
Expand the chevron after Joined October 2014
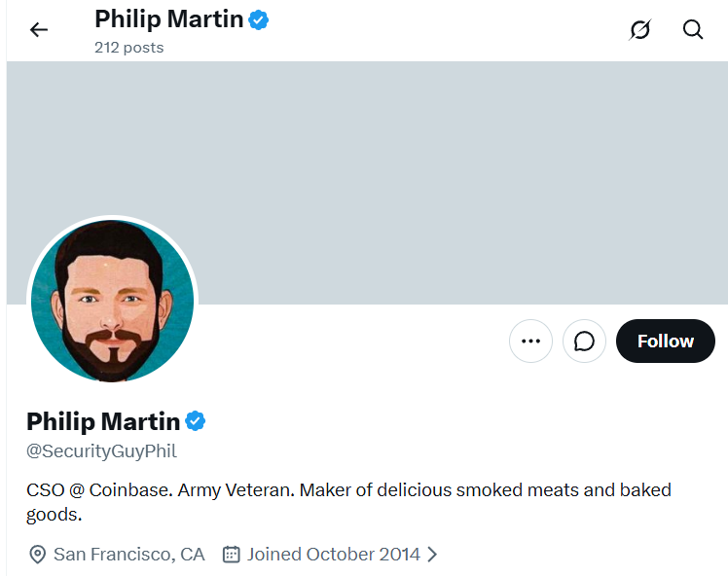[433, 555]
